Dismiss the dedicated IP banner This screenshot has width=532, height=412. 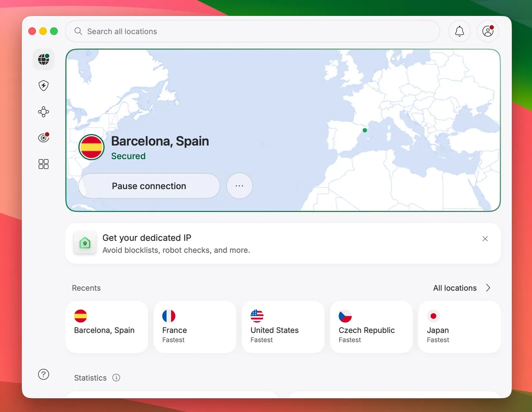pyautogui.click(x=485, y=239)
